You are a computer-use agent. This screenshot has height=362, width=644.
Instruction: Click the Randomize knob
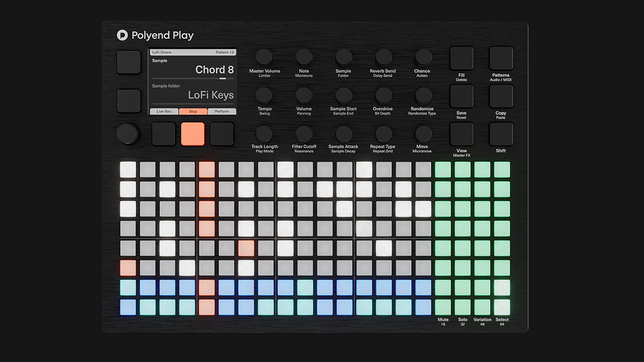coord(422,95)
